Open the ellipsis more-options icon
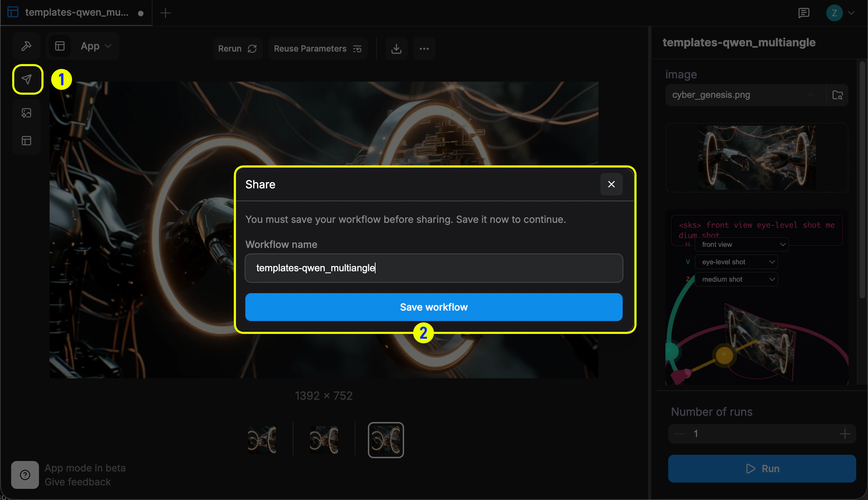This screenshot has width=868, height=500. (424, 49)
